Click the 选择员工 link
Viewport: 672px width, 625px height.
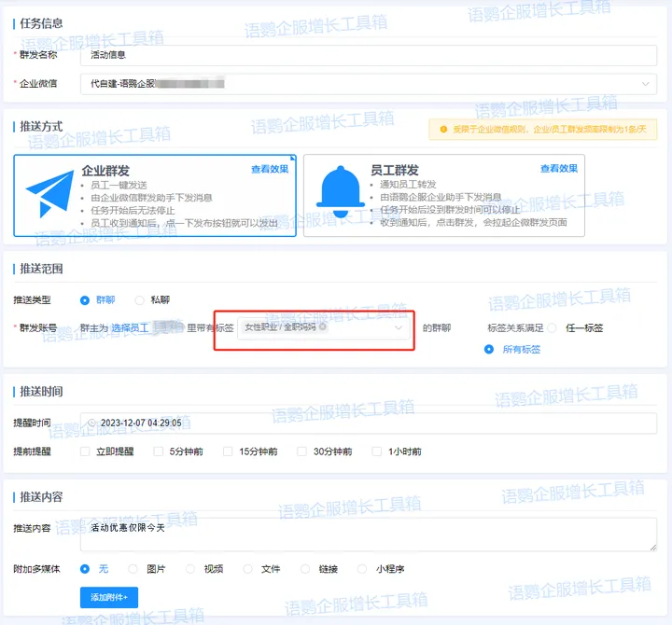click(x=130, y=328)
